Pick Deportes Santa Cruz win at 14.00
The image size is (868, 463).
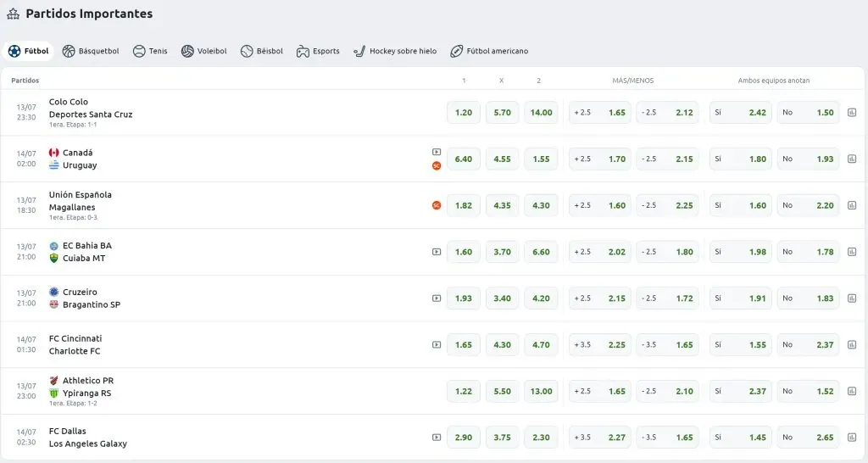coord(541,113)
